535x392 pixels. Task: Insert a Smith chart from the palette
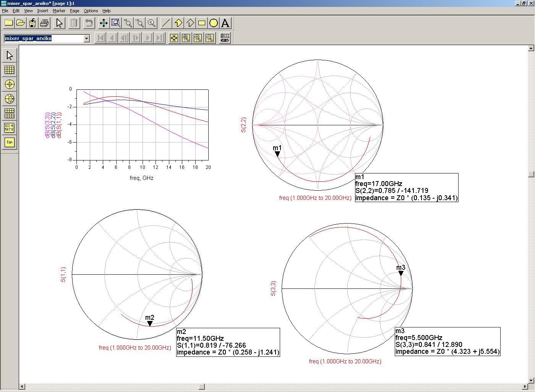[10, 99]
